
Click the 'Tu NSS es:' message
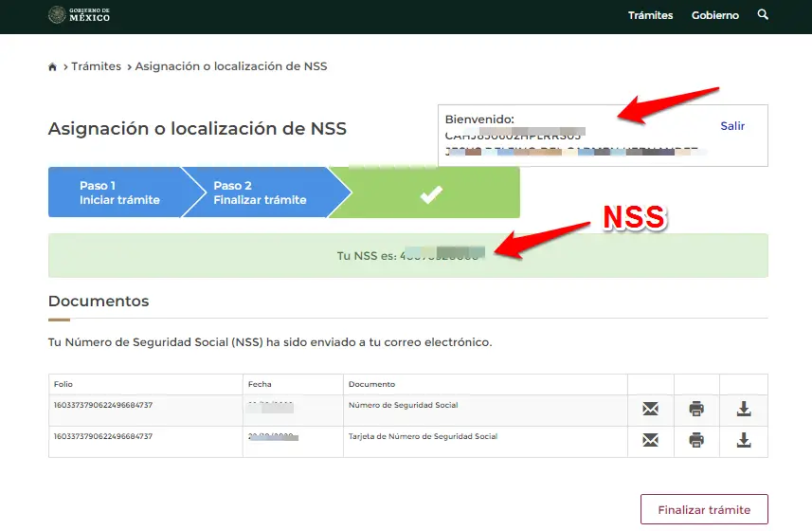[408, 256]
